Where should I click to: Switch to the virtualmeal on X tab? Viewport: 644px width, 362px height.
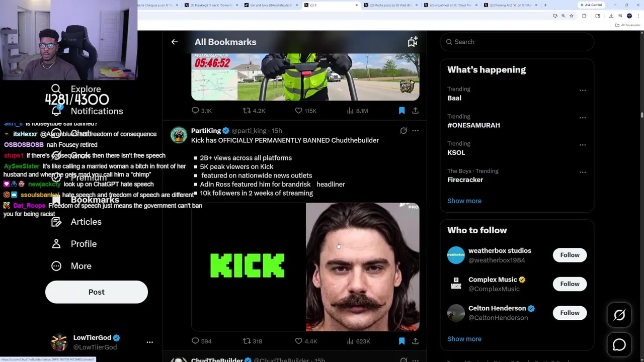coord(451,5)
